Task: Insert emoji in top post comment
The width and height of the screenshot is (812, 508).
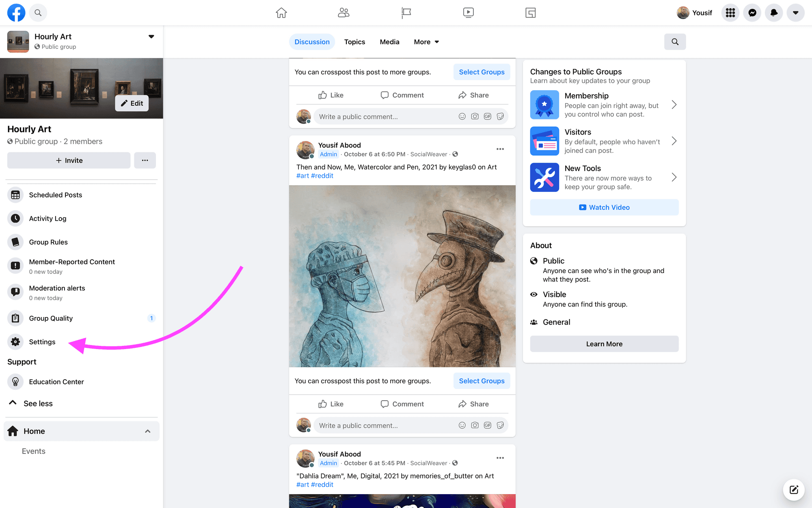Action: tap(462, 117)
